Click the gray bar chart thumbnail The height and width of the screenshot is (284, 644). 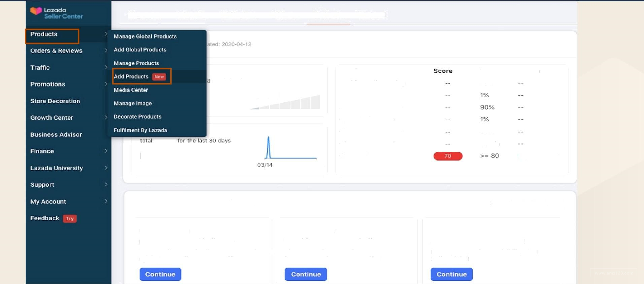[285, 102]
